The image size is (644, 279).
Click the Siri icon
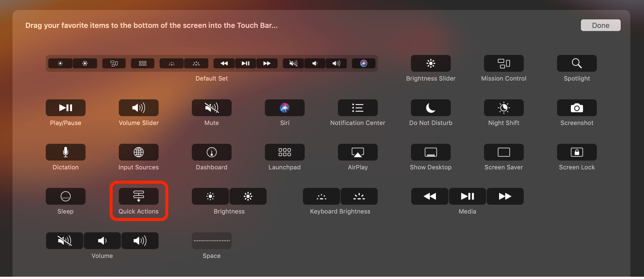pyautogui.click(x=284, y=108)
